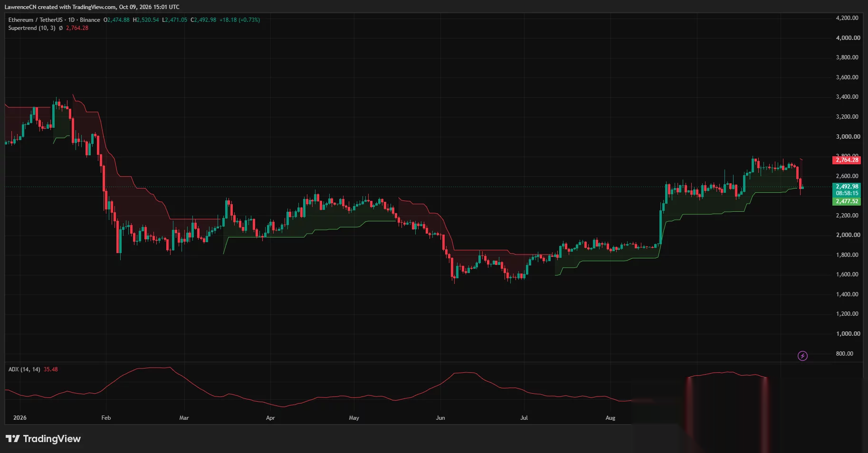The height and width of the screenshot is (453, 868).
Task: Click the Jul label on time axis
Action: (x=524, y=418)
